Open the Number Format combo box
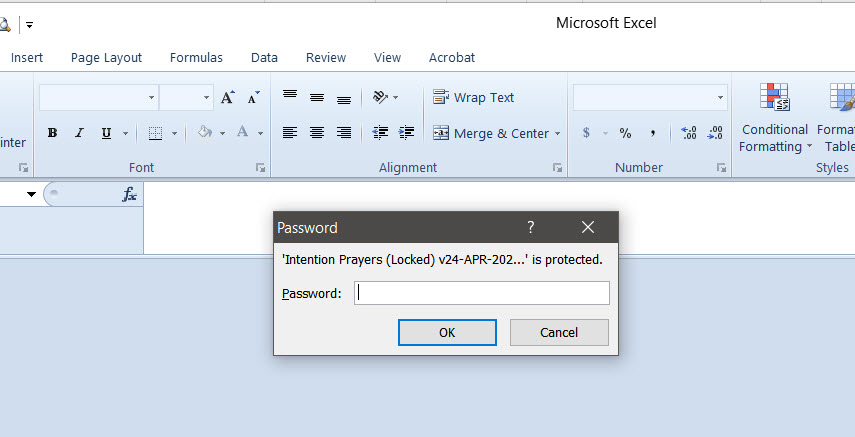The image size is (855, 437). click(650, 98)
